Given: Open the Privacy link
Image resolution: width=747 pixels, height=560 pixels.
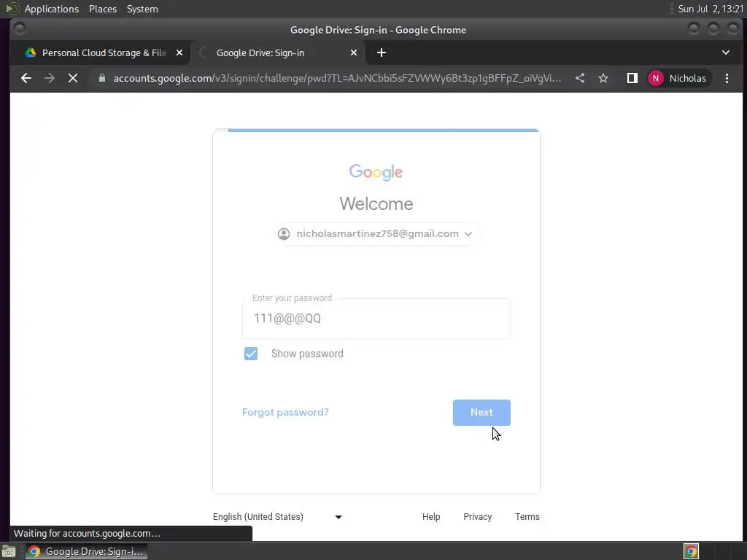Looking at the screenshot, I should click(x=477, y=517).
